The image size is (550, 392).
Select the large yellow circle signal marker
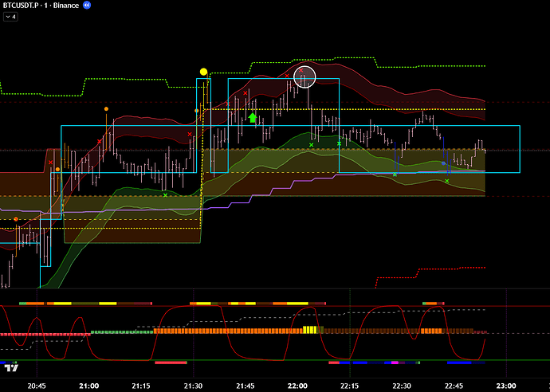(203, 72)
